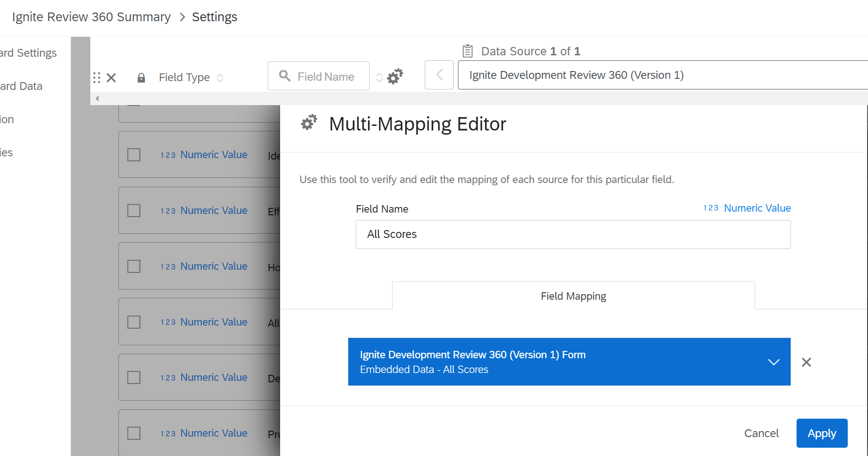
Task: Cancel the Multi-Mapping Editor
Action: 762,433
